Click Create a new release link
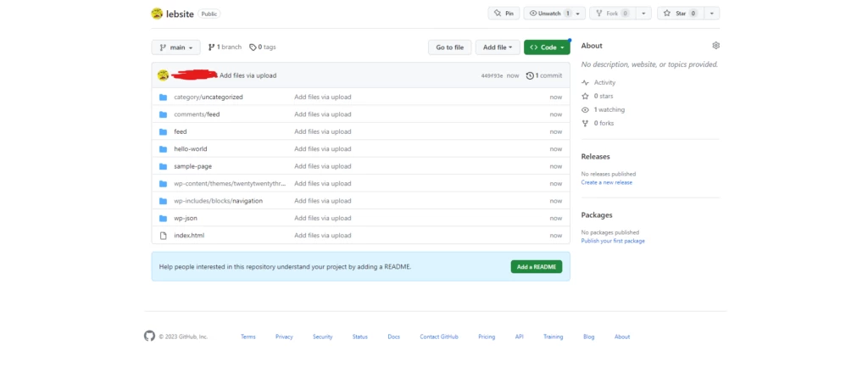868x384 pixels. 606,182
